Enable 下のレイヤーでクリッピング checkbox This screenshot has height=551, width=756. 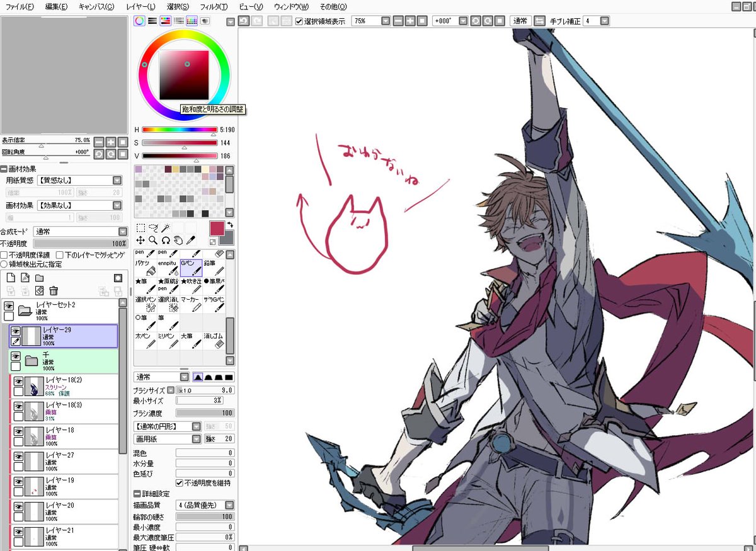tap(59, 254)
